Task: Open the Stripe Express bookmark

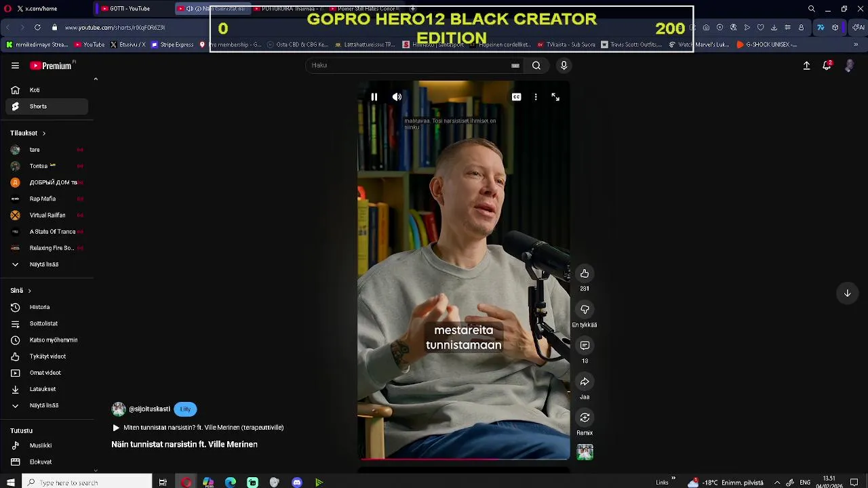Action: point(172,45)
